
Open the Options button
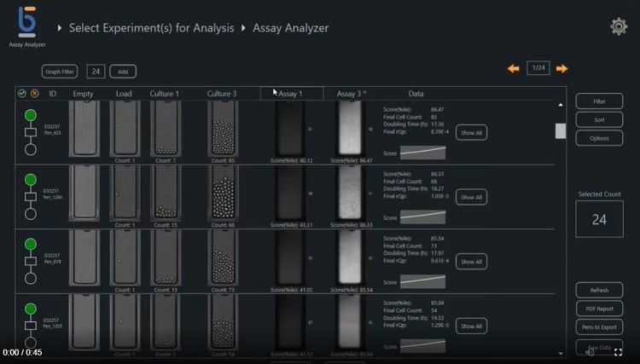pyautogui.click(x=599, y=138)
